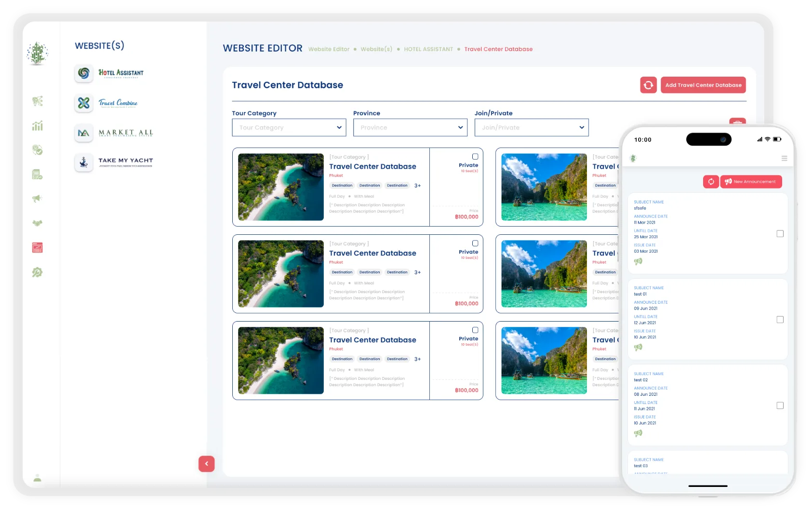Select Hotel Assistant from the websites list
This screenshot has width=812, height=512.
tap(110, 73)
